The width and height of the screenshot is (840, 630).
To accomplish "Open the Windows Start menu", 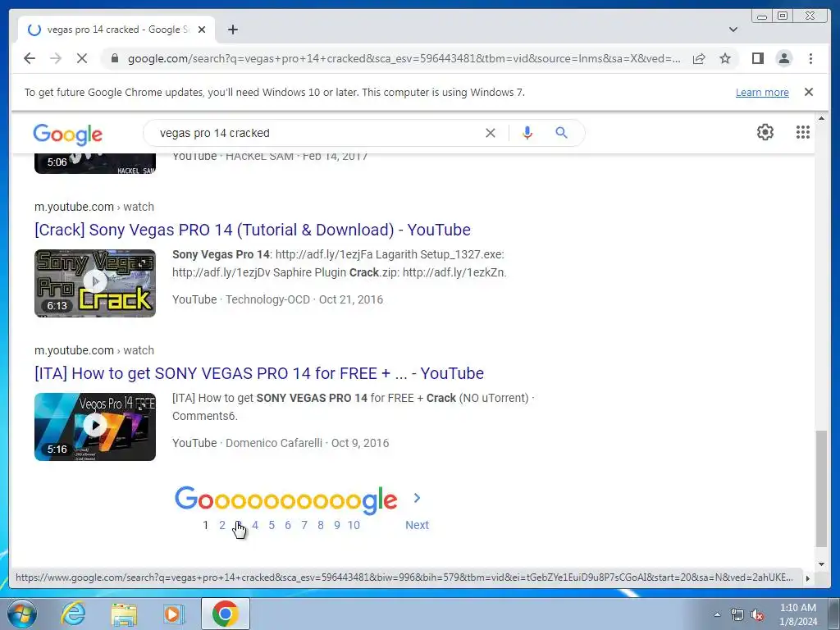I will [21, 614].
